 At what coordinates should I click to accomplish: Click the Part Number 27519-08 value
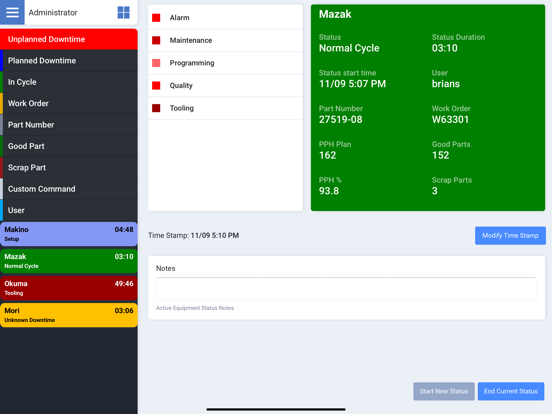pyautogui.click(x=340, y=120)
